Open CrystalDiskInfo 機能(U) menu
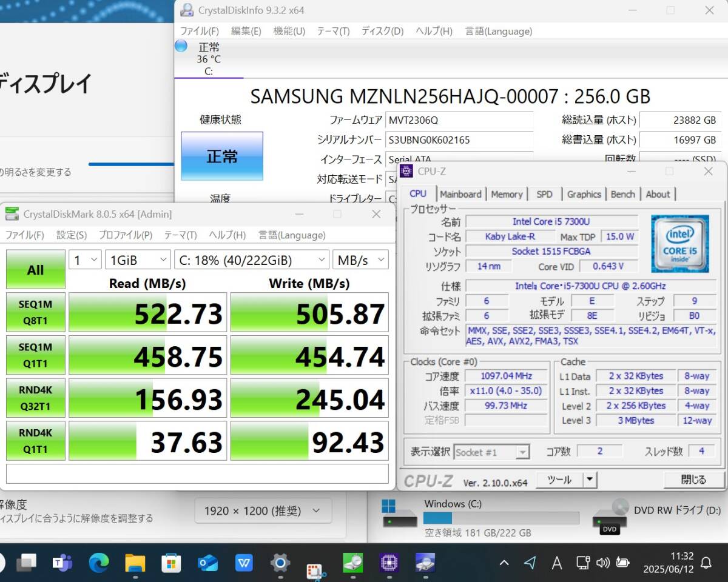The image size is (728, 582). (x=289, y=31)
